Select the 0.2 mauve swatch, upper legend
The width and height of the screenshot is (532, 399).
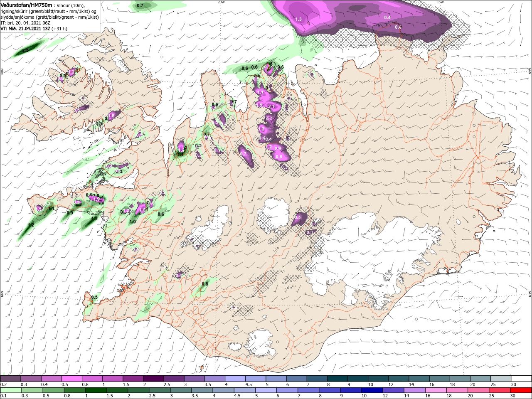tap(10, 378)
